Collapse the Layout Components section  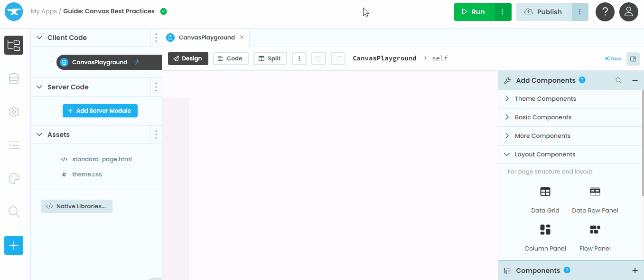pyautogui.click(x=545, y=154)
